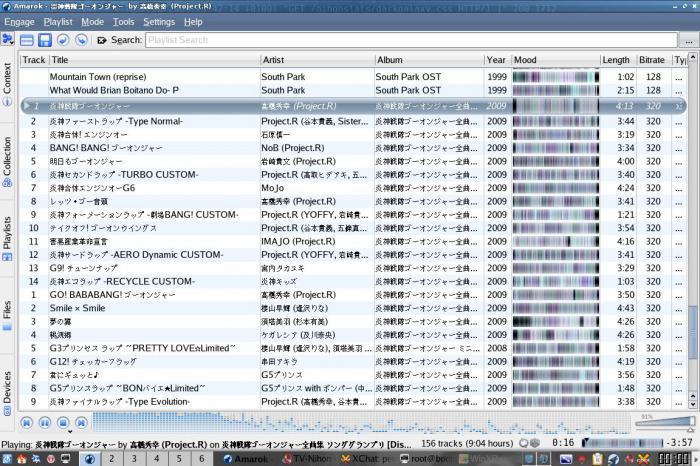Click the analyzer visualization bar
Screen dimensions: 700x466
pos(361,422)
